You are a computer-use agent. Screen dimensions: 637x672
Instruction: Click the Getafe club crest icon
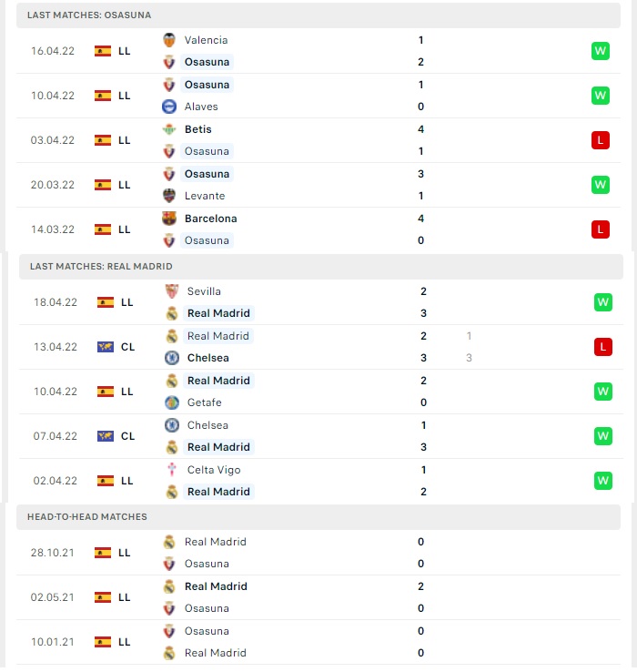pos(172,402)
